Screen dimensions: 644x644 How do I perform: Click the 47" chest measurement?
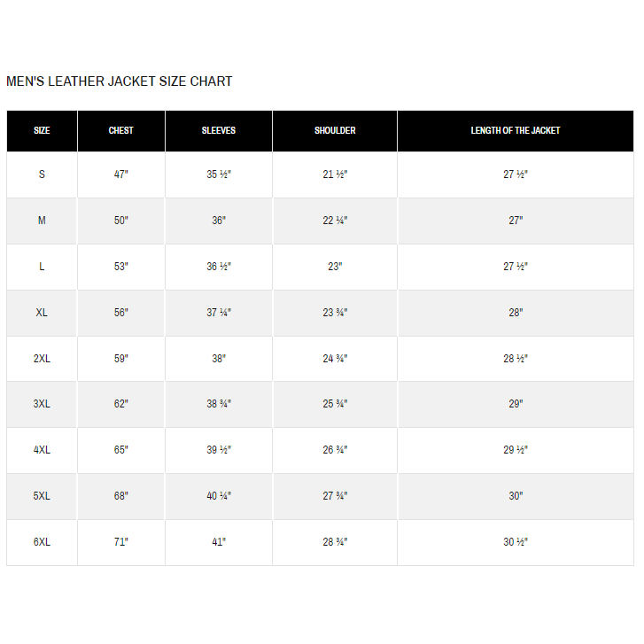coord(121,175)
